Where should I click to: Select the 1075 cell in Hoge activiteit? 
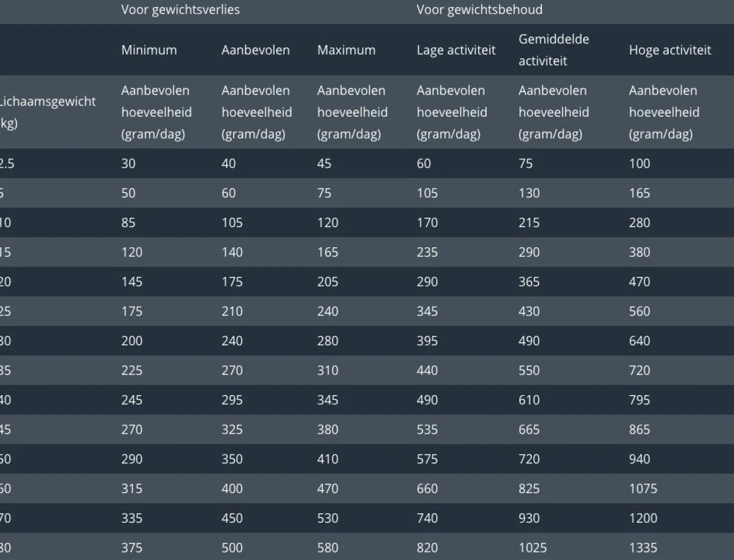pos(643,489)
